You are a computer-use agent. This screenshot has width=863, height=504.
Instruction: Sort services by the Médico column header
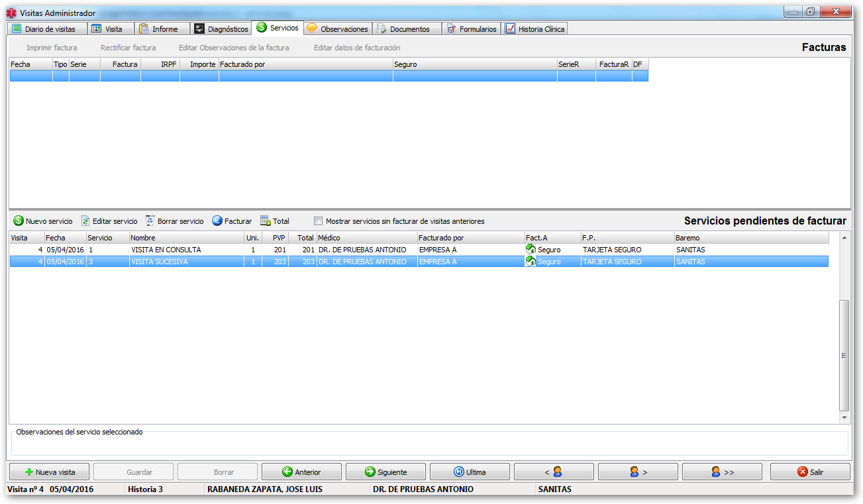366,238
